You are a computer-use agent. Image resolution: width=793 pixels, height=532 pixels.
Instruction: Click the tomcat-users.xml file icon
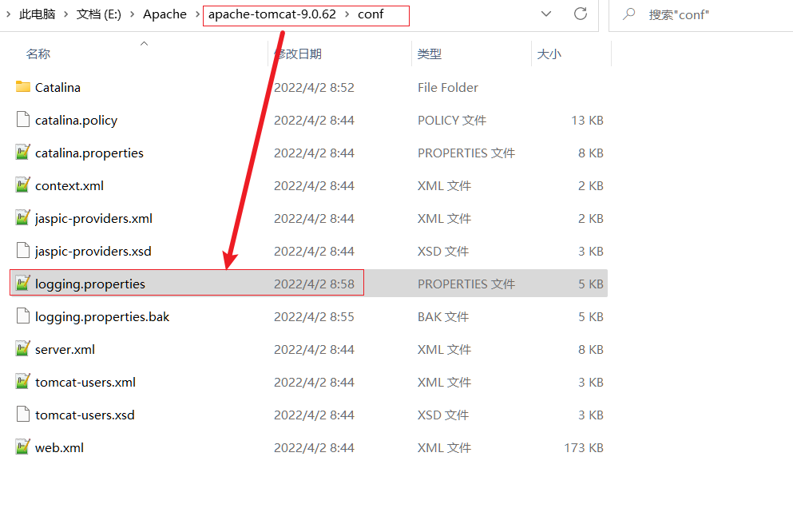22,383
